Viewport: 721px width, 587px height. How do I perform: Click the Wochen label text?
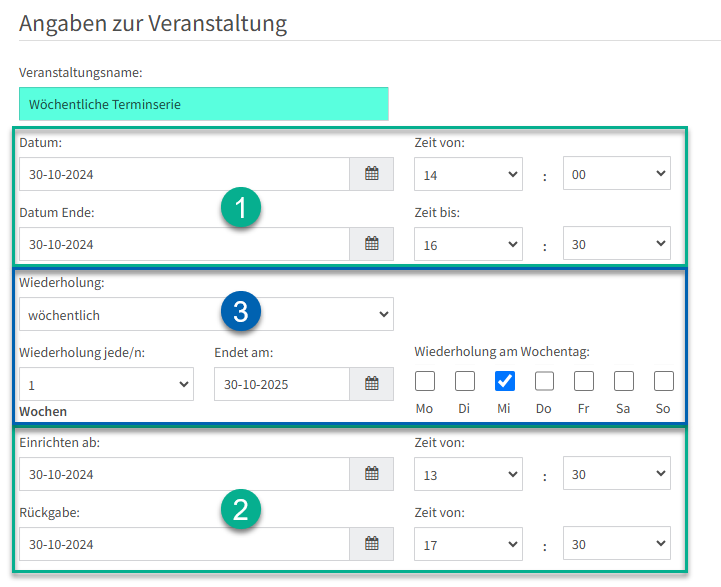tap(43, 411)
